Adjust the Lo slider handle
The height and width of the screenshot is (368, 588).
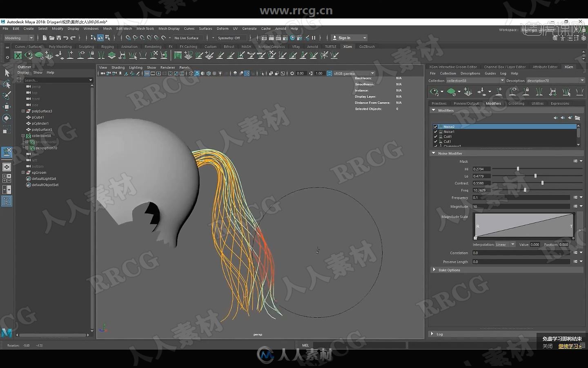[535, 176]
